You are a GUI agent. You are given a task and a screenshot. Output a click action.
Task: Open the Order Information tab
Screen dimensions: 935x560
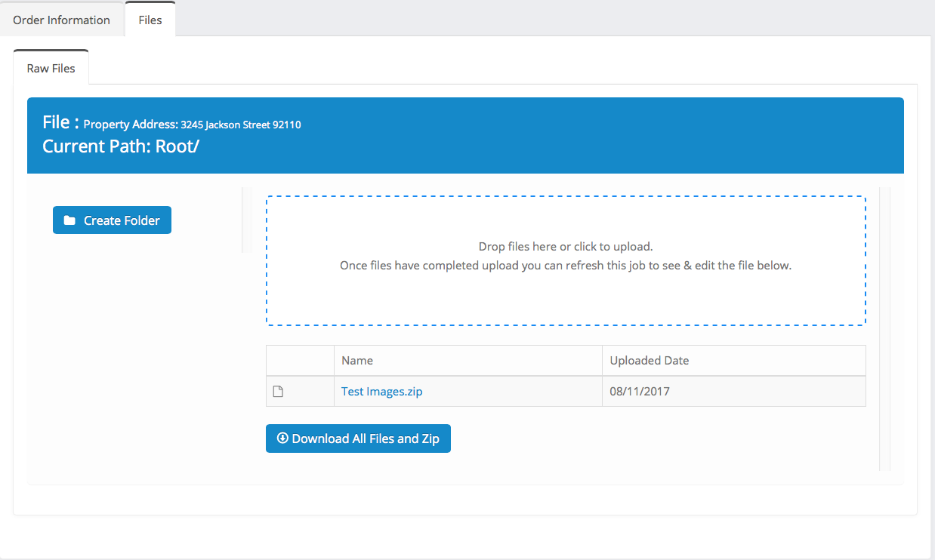pos(62,20)
